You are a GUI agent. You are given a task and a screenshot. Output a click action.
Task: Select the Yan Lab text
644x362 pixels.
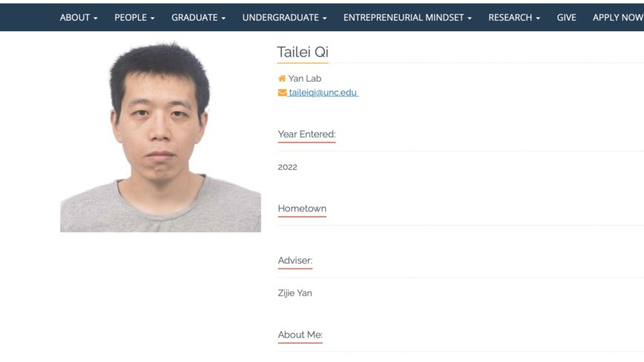(x=305, y=79)
